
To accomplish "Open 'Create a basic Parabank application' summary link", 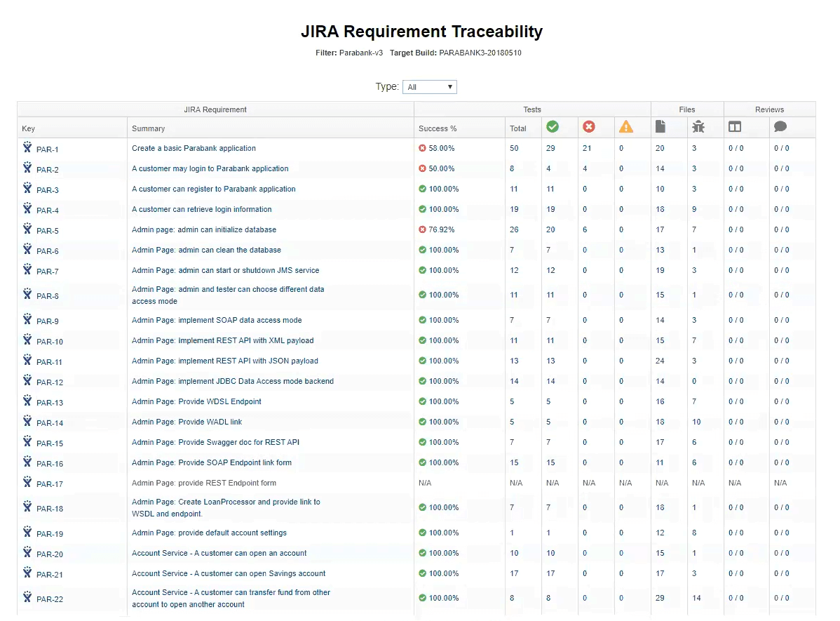I will 194,149.
